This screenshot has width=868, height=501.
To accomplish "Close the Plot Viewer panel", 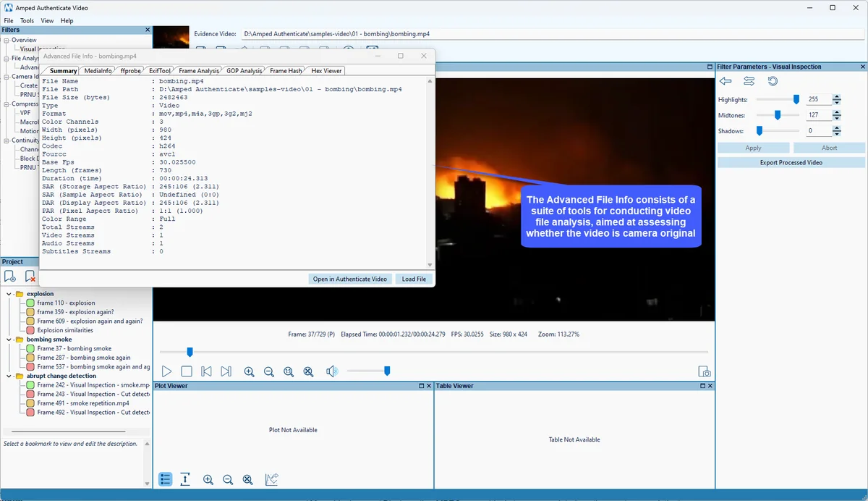I will point(430,386).
